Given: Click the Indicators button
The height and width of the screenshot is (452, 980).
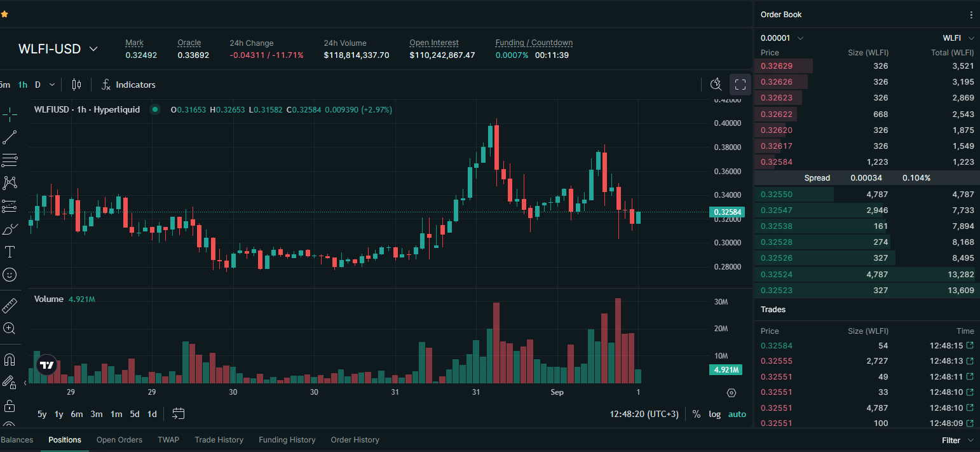Looking at the screenshot, I should coord(128,85).
